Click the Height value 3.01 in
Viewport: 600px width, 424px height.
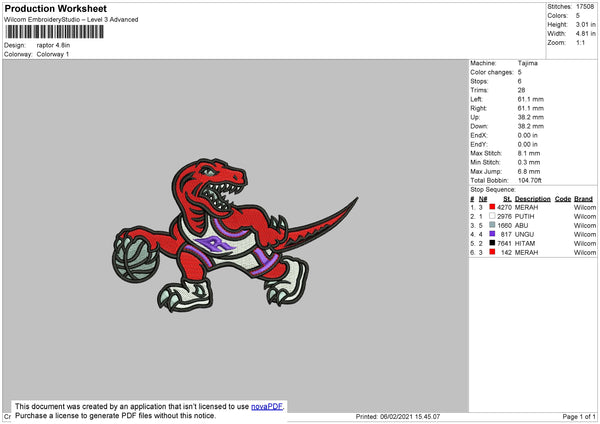click(585, 24)
